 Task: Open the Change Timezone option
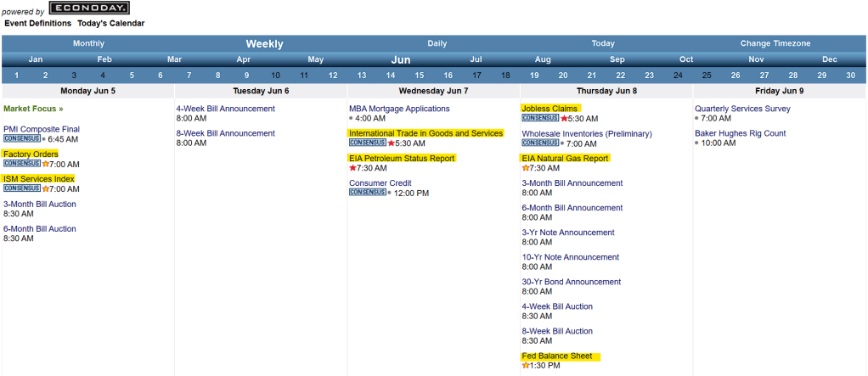(775, 43)
